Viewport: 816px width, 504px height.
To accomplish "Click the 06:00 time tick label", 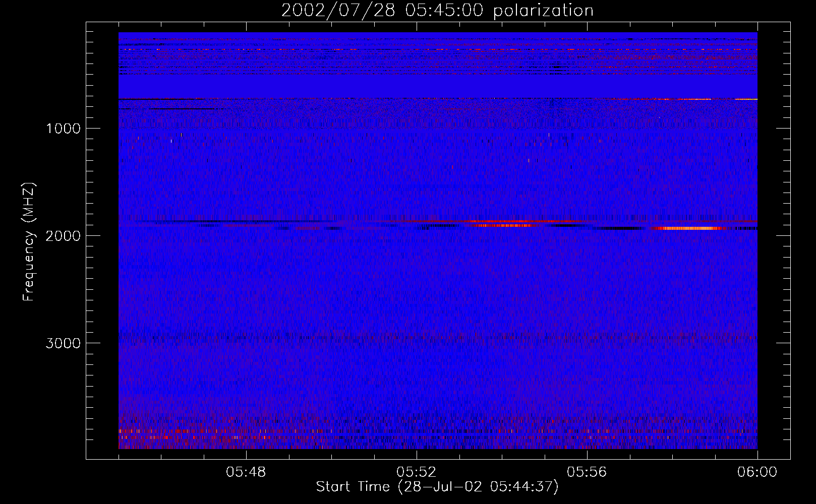I will pos(757,472).
